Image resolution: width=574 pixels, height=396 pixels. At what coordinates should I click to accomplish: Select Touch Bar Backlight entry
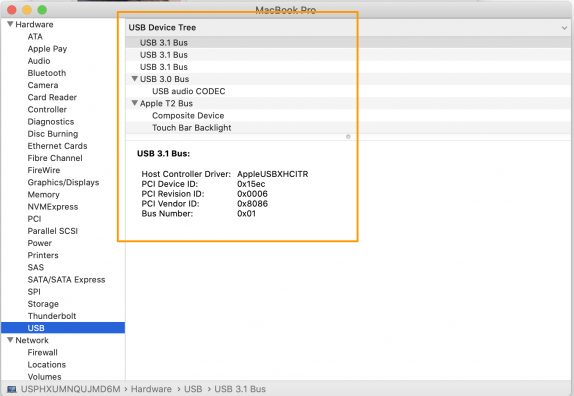tap(349, 127)
